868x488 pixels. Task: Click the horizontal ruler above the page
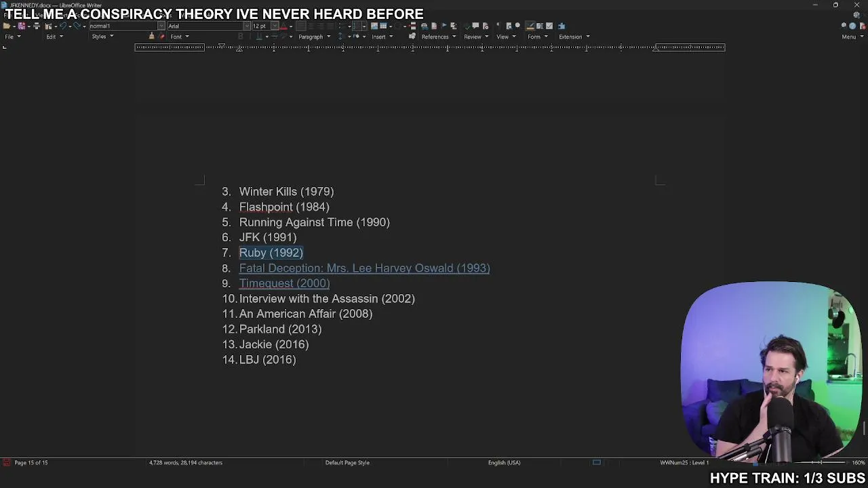(x=430, y=47)
